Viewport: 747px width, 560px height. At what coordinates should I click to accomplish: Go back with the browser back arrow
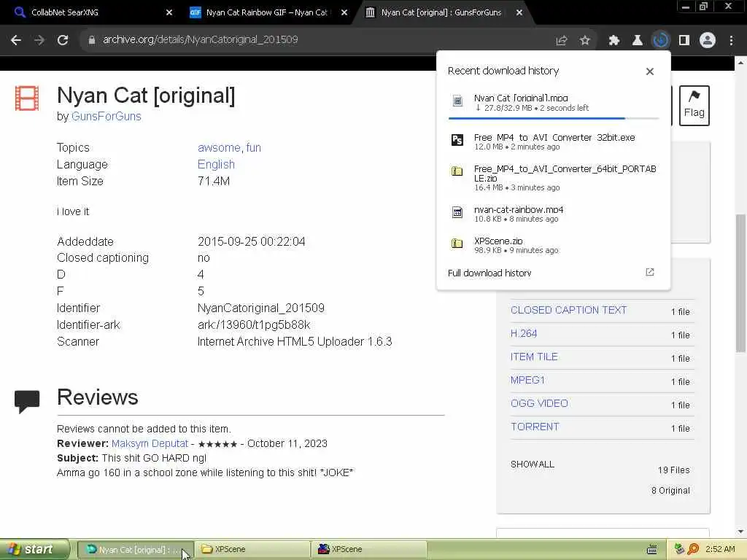(x=16, y=40)
